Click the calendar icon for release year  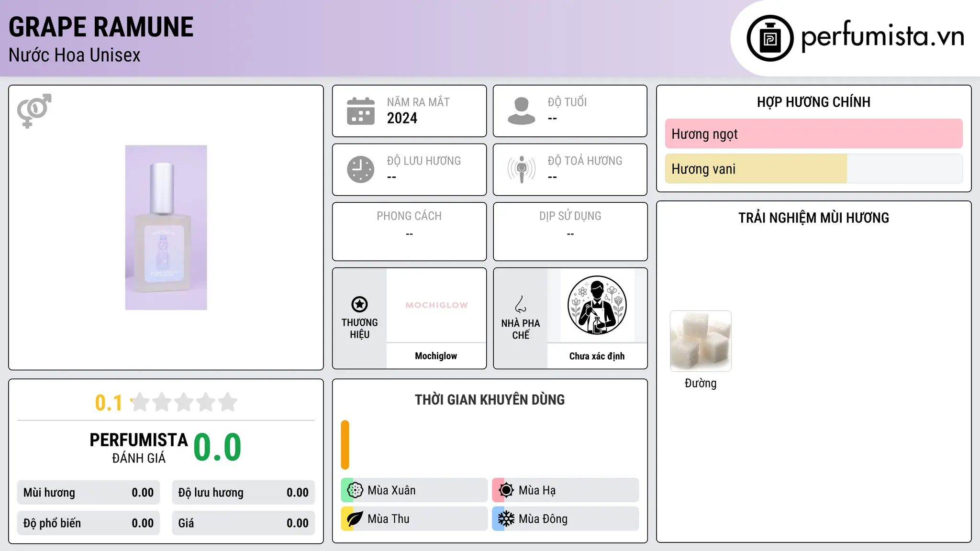[361, 111]
